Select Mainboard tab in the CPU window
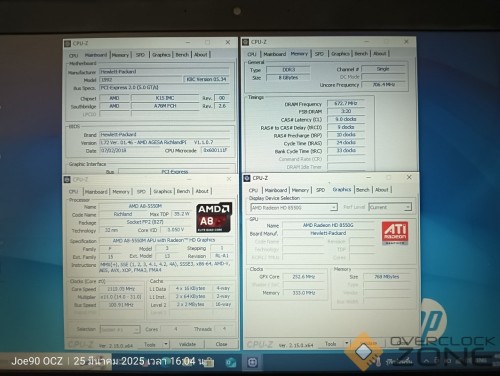 96,192
